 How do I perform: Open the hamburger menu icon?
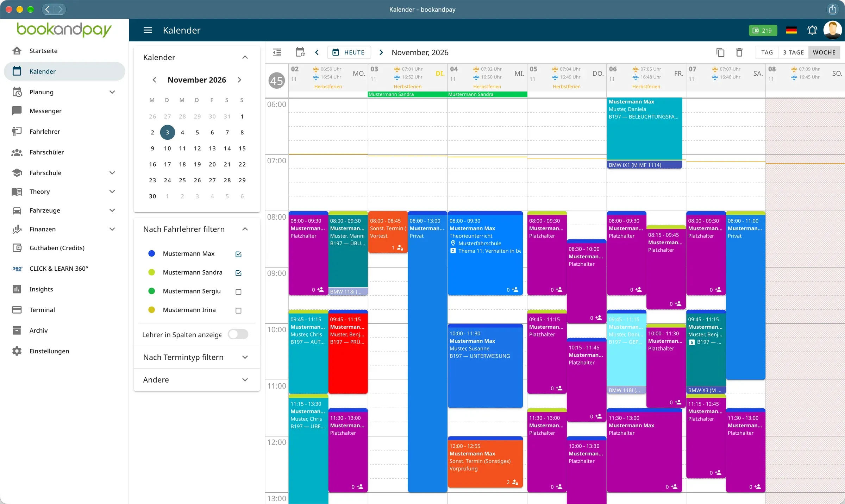tap(148, 30)
